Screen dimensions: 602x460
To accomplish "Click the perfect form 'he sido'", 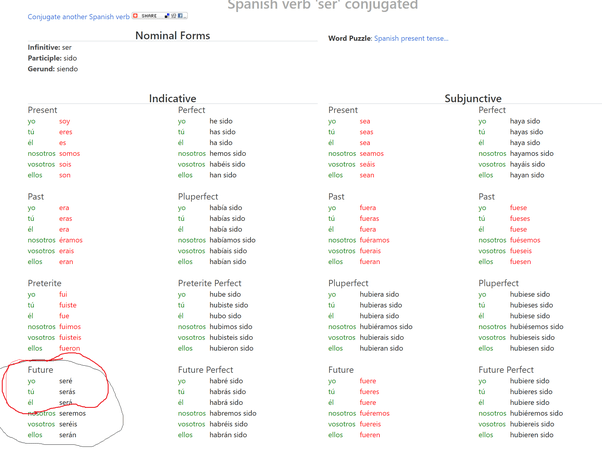I will click(221, 121).
